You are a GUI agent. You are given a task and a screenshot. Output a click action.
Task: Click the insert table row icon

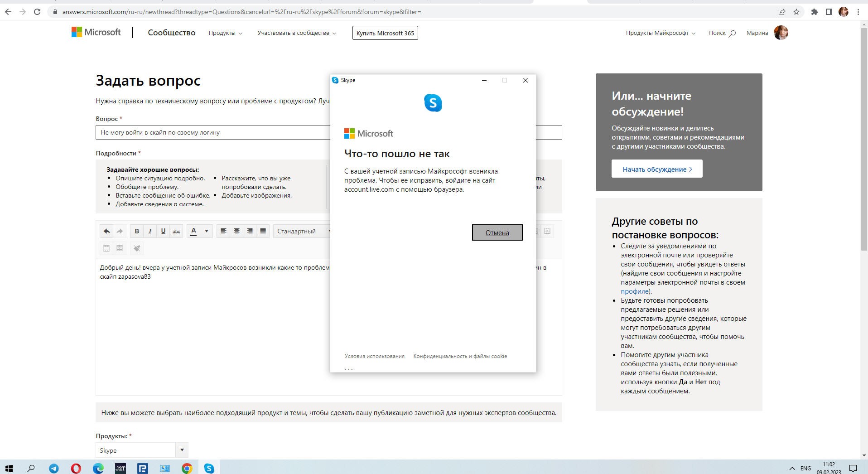click(x=106, y=248)
